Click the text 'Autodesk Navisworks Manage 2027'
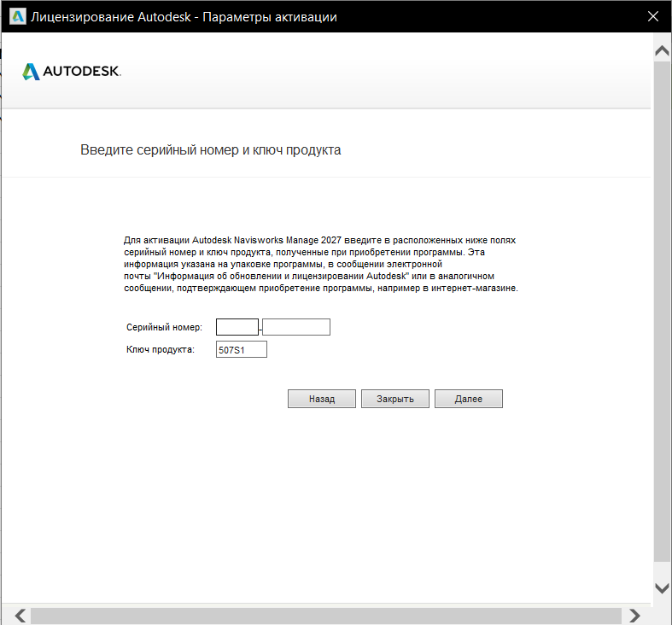The height and width of the screenshot is (625, 672). click(266, 240)
